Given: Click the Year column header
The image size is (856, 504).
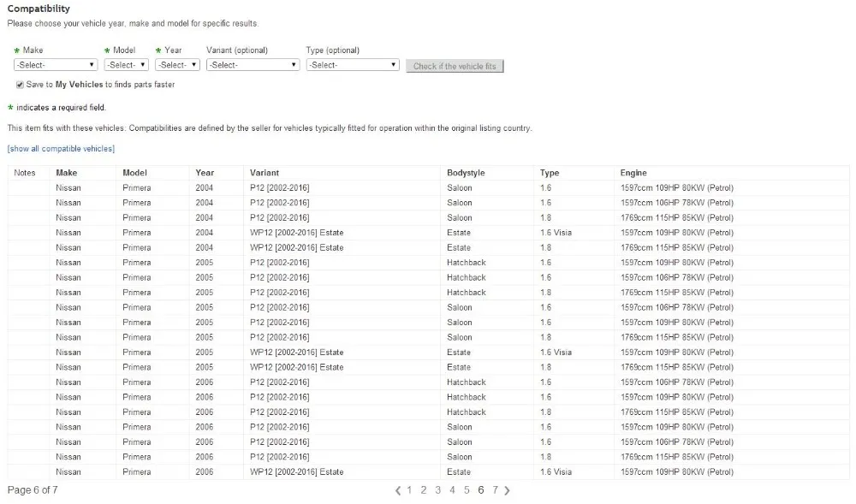Looking at the screenshot, I should point(205,173).
